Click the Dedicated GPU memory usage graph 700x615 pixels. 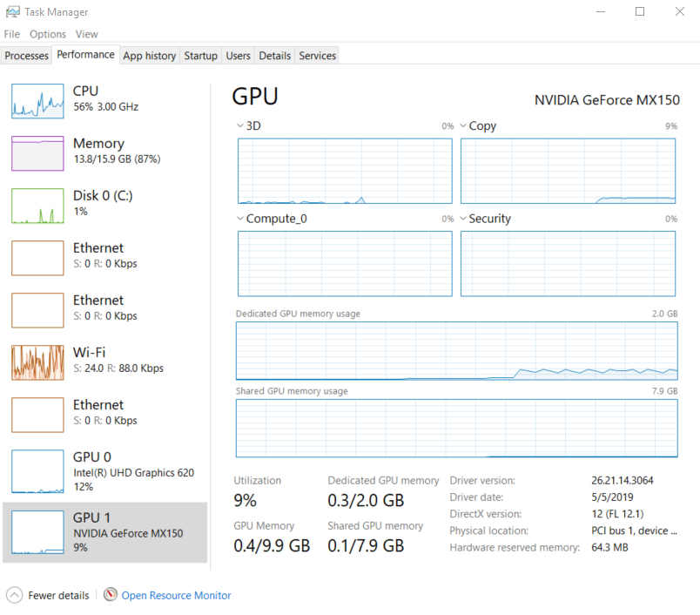coord(456,351)
